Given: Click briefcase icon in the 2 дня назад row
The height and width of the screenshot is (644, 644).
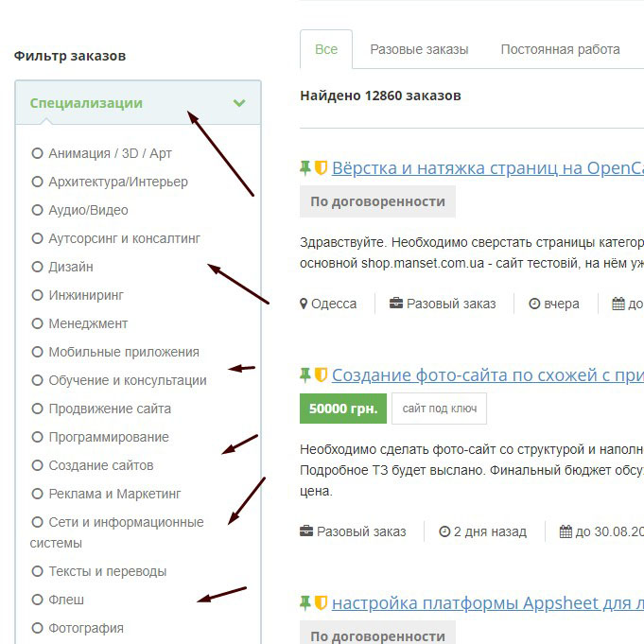Looking at the screenshot, I should 306,531.
